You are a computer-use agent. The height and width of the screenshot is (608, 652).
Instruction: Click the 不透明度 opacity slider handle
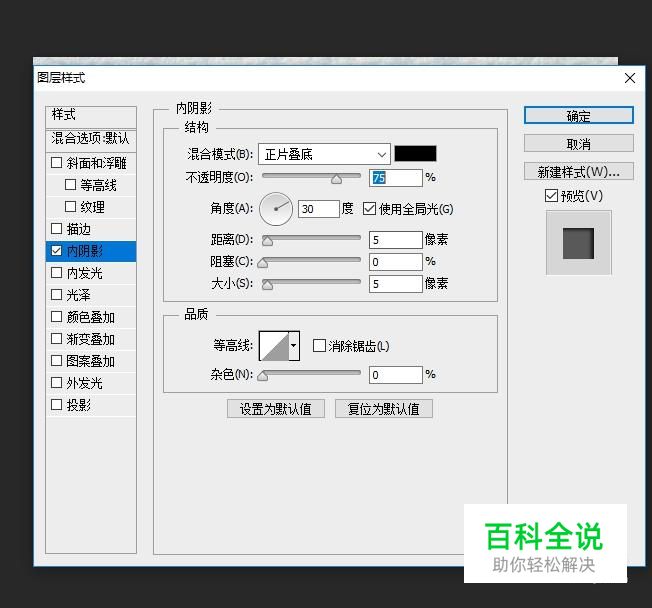[x=336, y=179]
